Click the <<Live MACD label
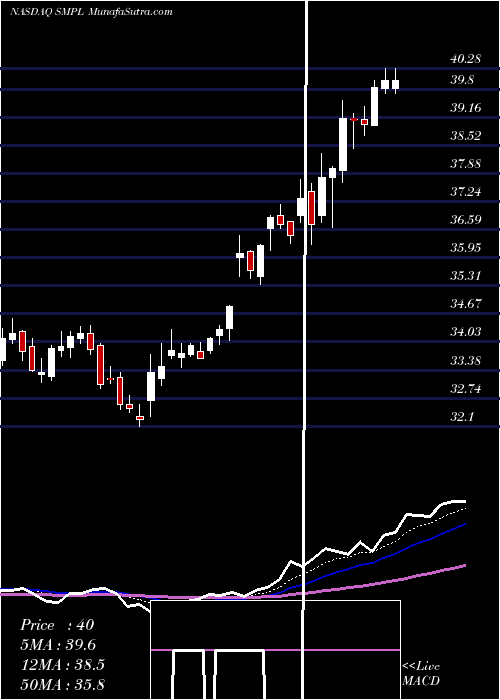Image resolution: width=500 pixels, height=700 pixels. pyautogui.click(x=421, y=673)
